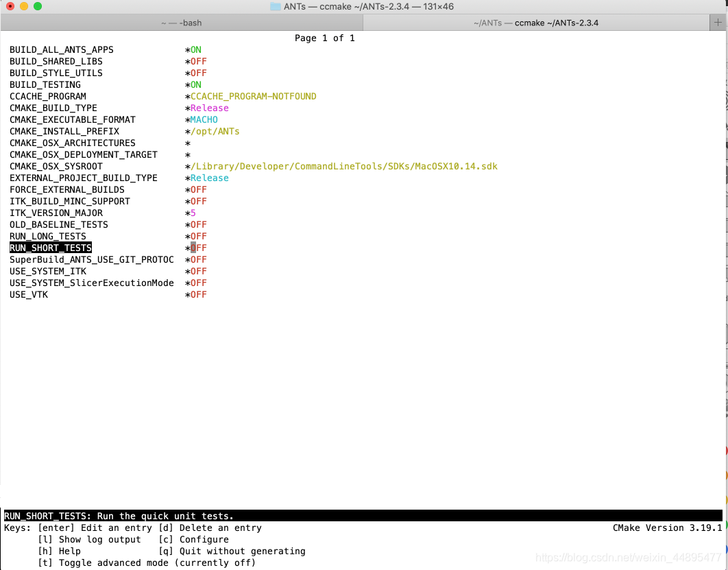Click the [c] Configure key hint

coord(193,539)
